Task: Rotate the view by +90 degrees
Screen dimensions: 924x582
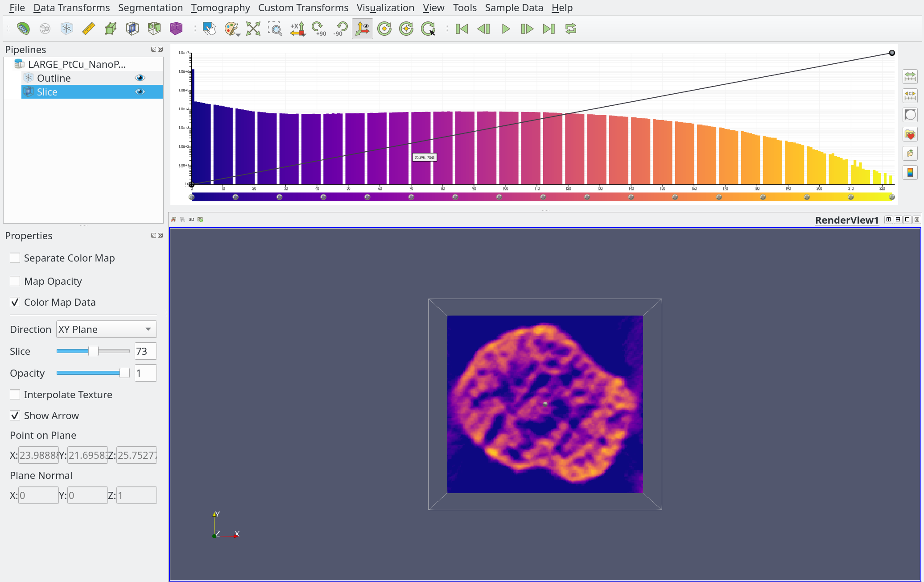Action: (x=319, y=29)
